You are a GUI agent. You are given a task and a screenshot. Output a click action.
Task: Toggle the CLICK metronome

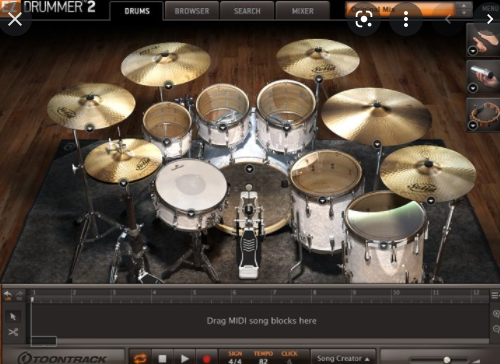tap(289, 357)
